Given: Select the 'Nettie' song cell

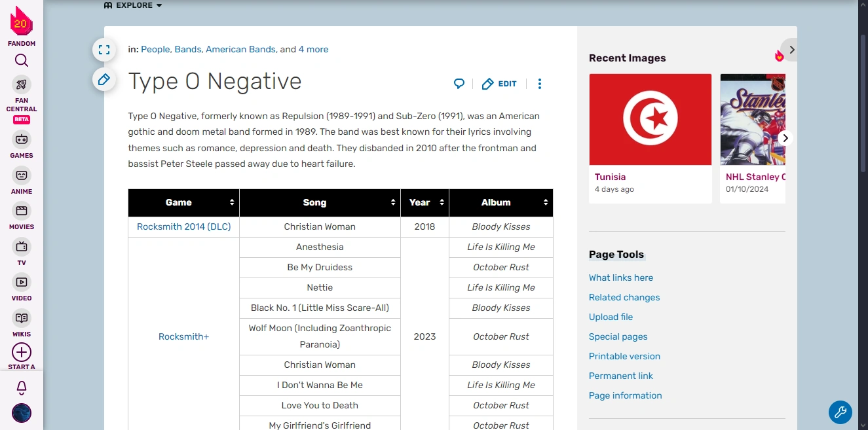Looking at the screenshot, I should (x=320, y=287).
